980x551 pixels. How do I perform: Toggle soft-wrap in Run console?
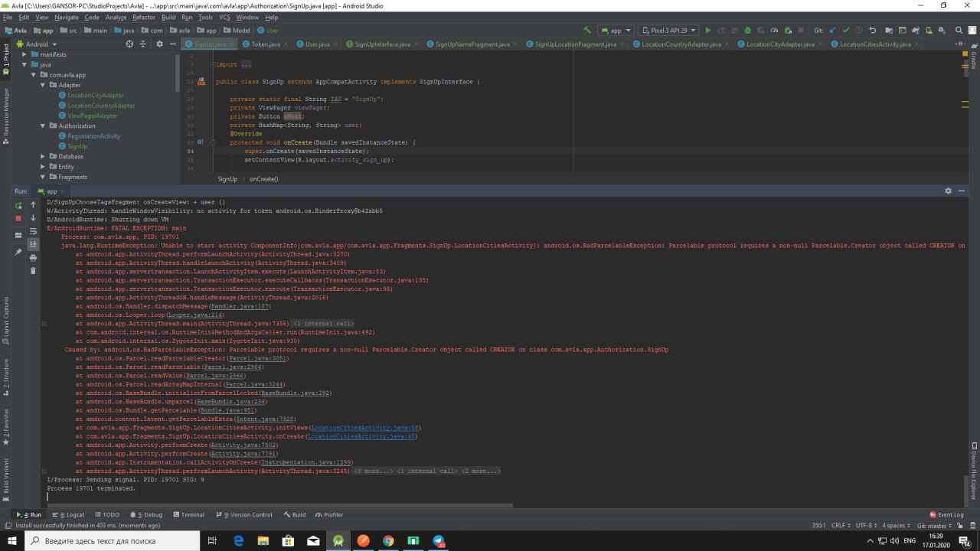33,231
